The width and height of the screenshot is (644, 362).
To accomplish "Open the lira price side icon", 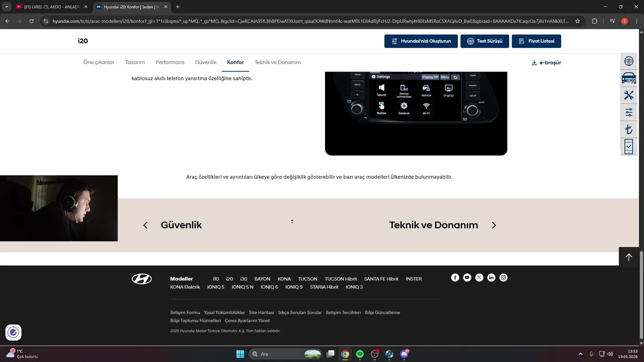I will (628, 130).
